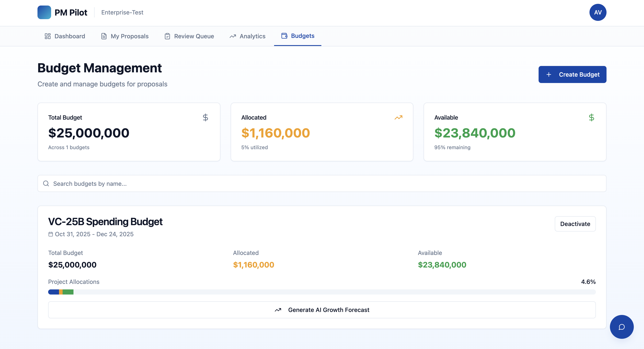This screenshot has width=644, height=349.
Task: Select the Budgets tab
Action: [298, 36]
